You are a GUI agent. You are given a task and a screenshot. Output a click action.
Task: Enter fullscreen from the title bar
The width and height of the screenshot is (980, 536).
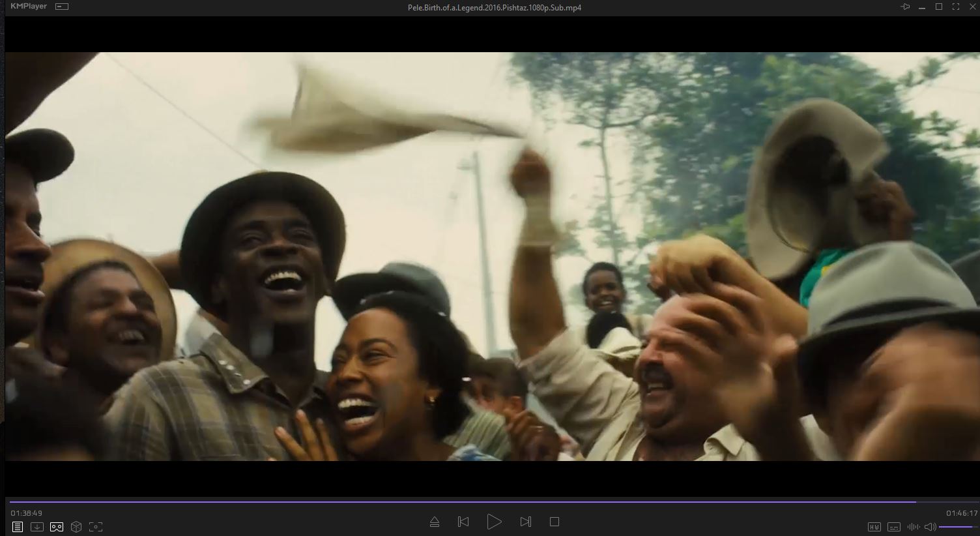pyautogui.click(x=956, y=7)
